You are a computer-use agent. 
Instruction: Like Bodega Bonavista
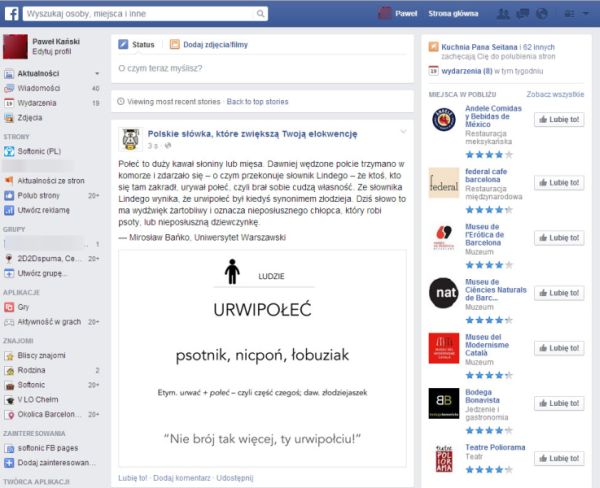click(559, 403)
